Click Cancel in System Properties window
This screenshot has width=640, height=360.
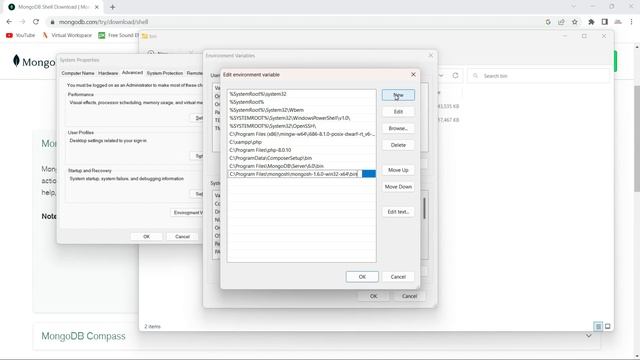coord(182,237)
